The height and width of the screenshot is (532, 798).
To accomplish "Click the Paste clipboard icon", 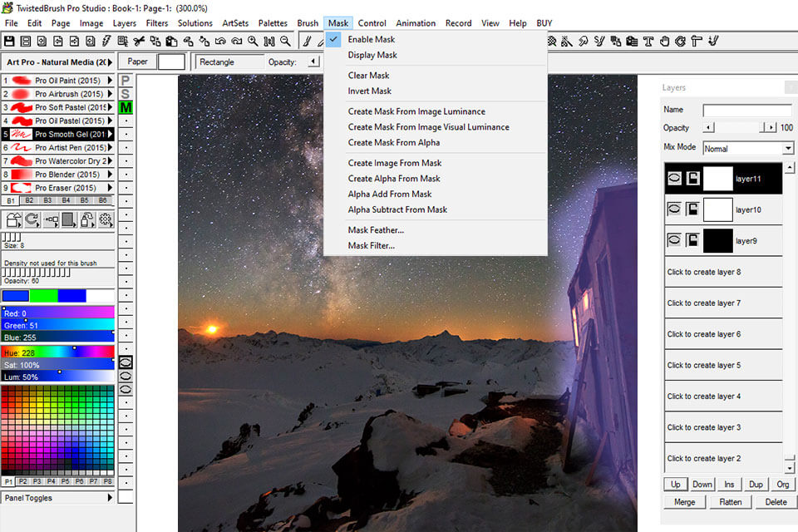I will 171,42.
